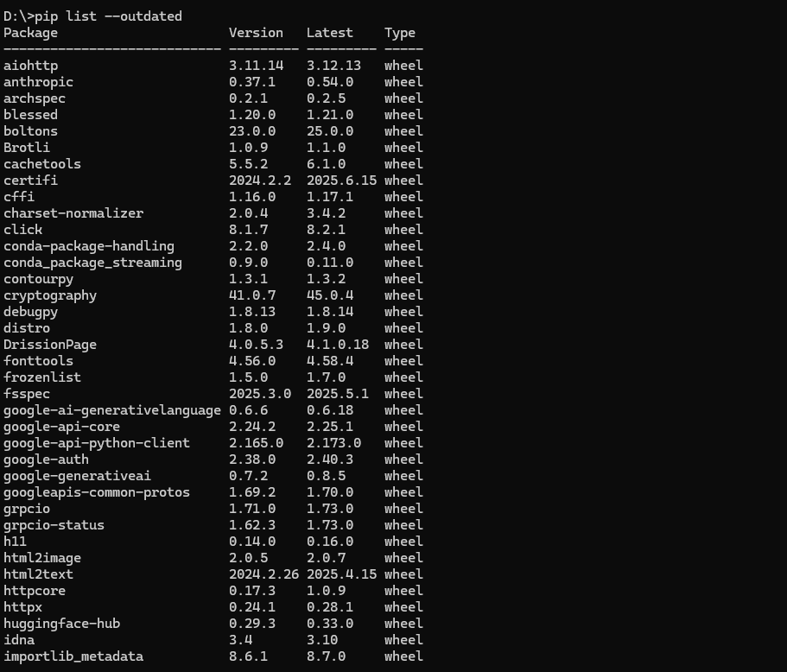This screenshot has height=672, width=787.
Task: Click the aiohttp package name
Action: pos(30,66)
